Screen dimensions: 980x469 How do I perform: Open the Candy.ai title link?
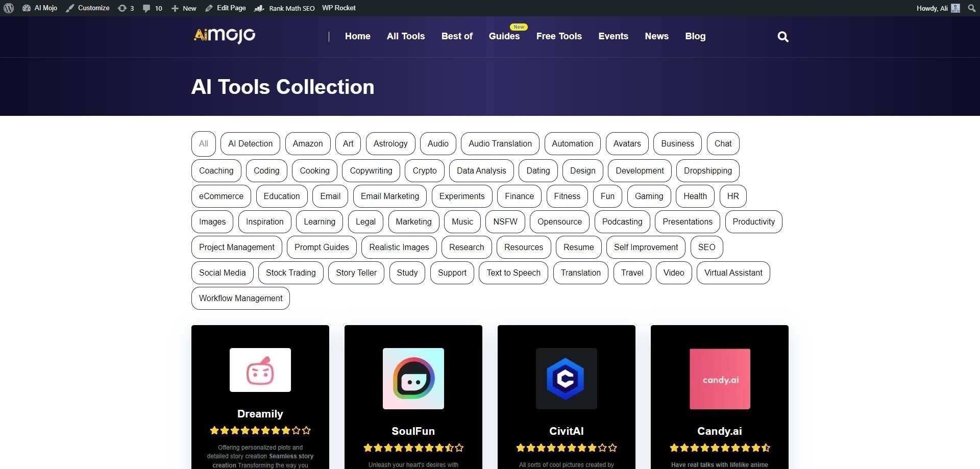pos(720,431)
